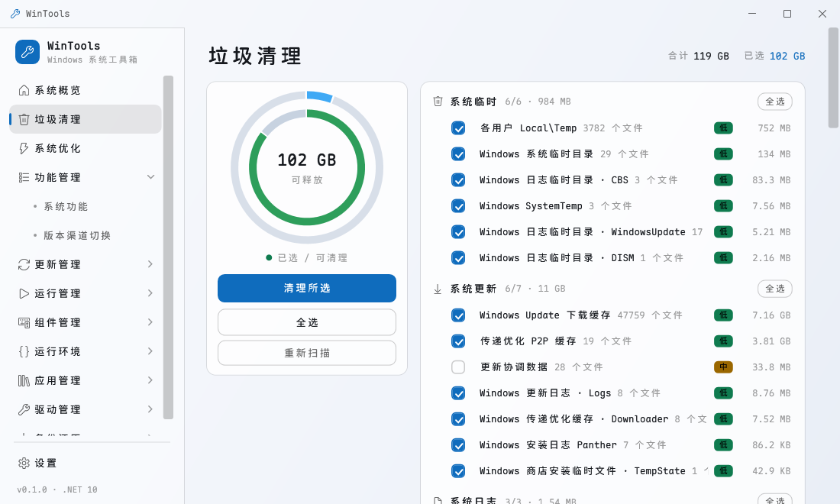Screen dimensions: 840x504
Task: Click version text v0.1.0 · .NET 10
Action: pyautogui.click(x=57, y=489)
